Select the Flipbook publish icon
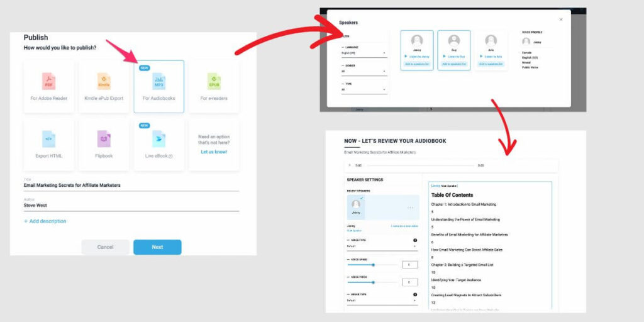The image size is (644, 322). click(104, 138)
